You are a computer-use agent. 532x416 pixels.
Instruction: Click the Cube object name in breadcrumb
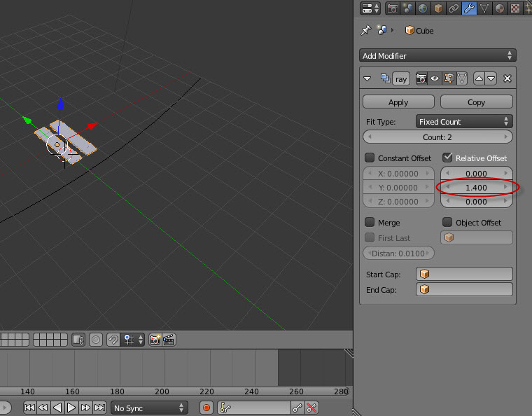424,31
